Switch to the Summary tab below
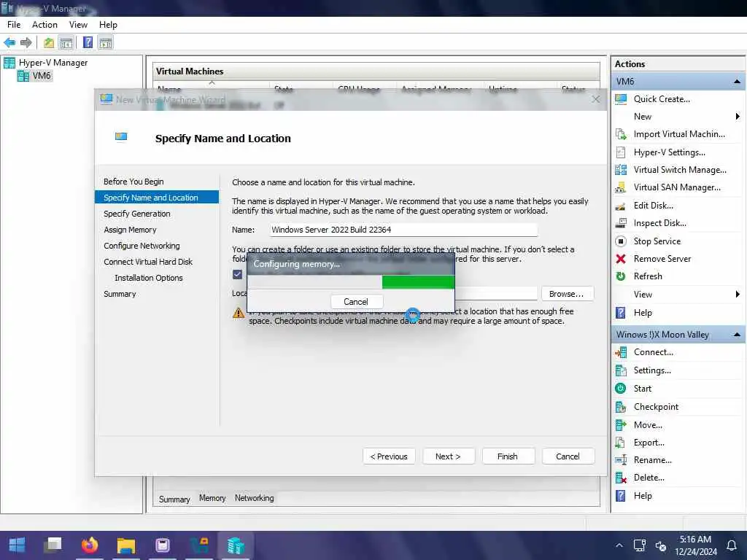 tap(174, 499)
